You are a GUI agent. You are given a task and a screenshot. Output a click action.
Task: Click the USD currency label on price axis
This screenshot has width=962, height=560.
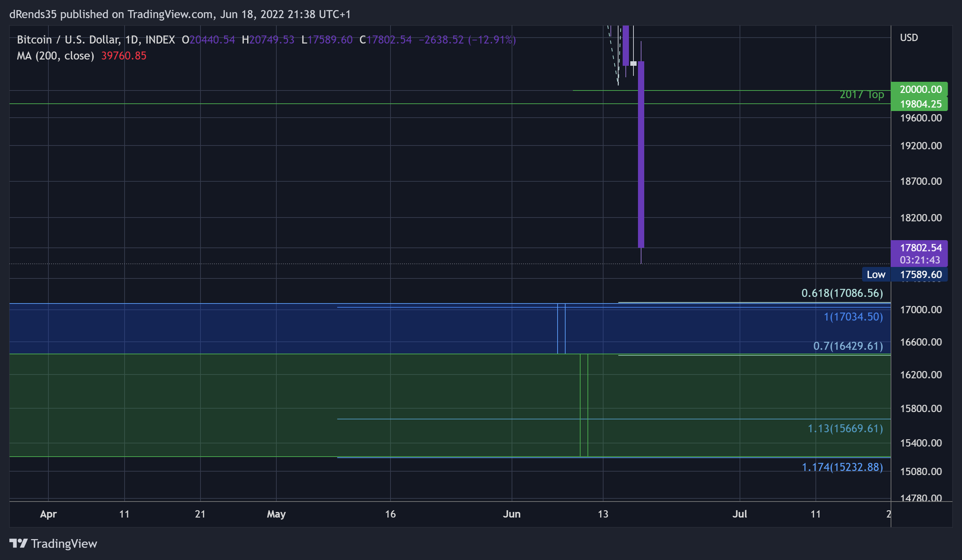tap(908, 37)
